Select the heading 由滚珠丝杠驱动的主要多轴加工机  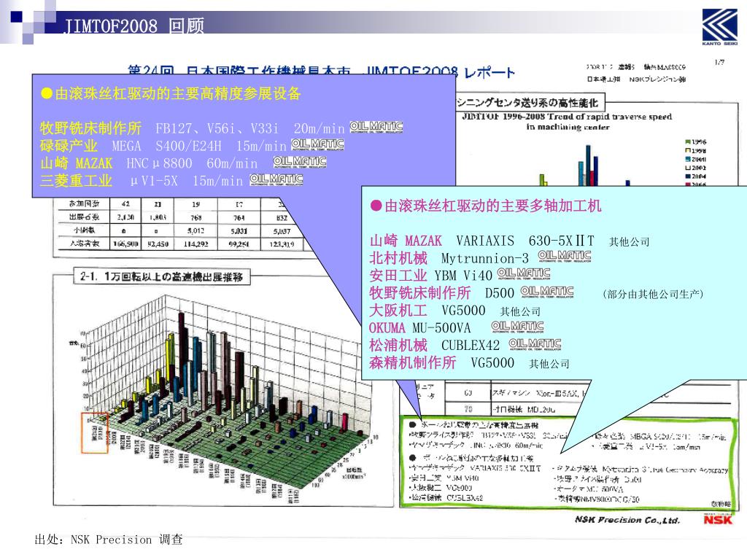[x=492, y=206]
